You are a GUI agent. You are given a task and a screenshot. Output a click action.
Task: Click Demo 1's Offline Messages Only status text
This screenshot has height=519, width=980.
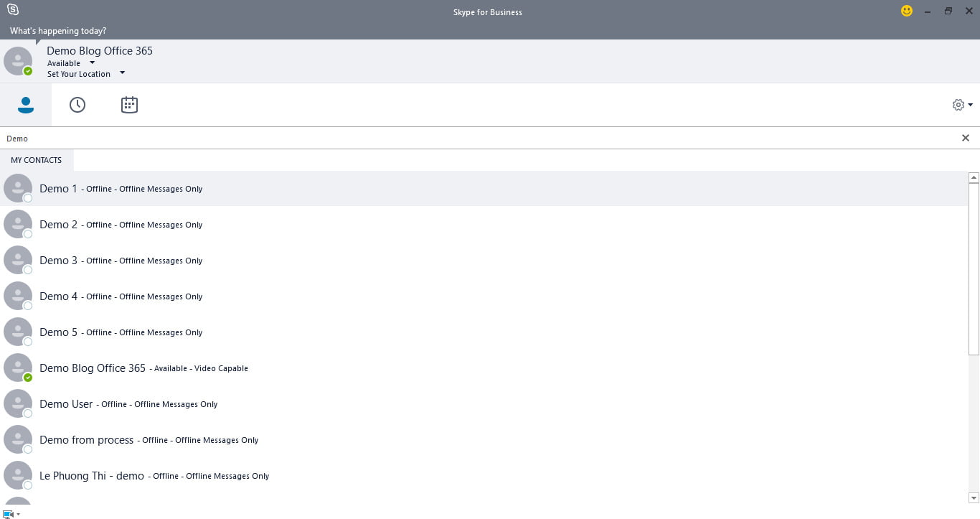tap(161, 190)
